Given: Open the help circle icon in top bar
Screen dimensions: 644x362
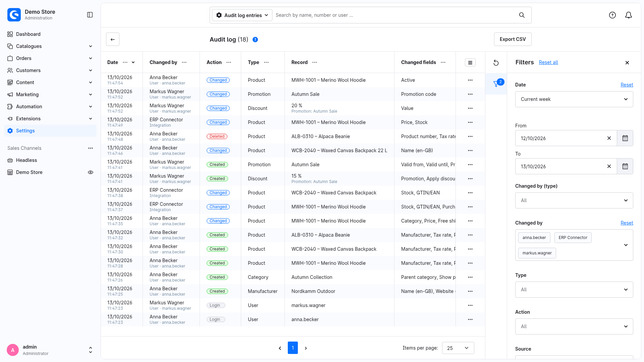Looking at the screenshot, I should [612, 15].
